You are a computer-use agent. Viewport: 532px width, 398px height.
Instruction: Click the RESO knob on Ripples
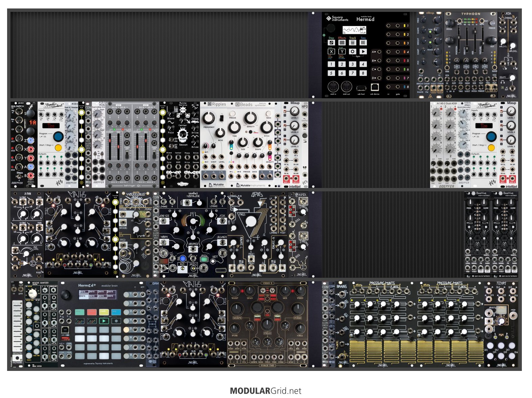[x=220, y=132]
